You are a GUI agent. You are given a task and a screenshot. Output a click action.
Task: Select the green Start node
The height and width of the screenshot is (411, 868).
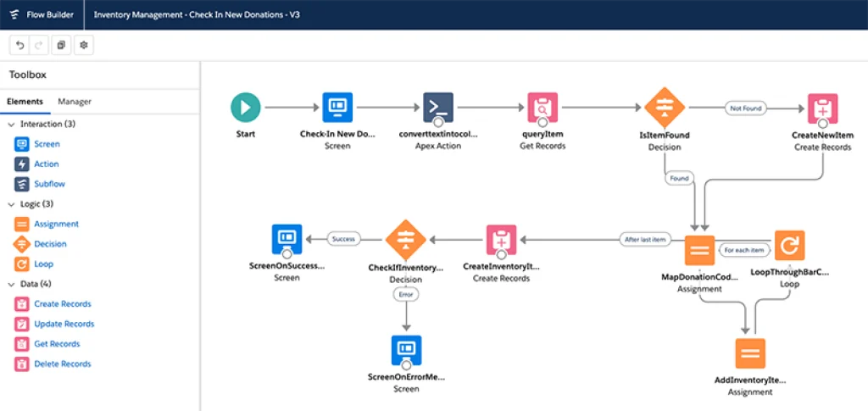click(246, 108)
